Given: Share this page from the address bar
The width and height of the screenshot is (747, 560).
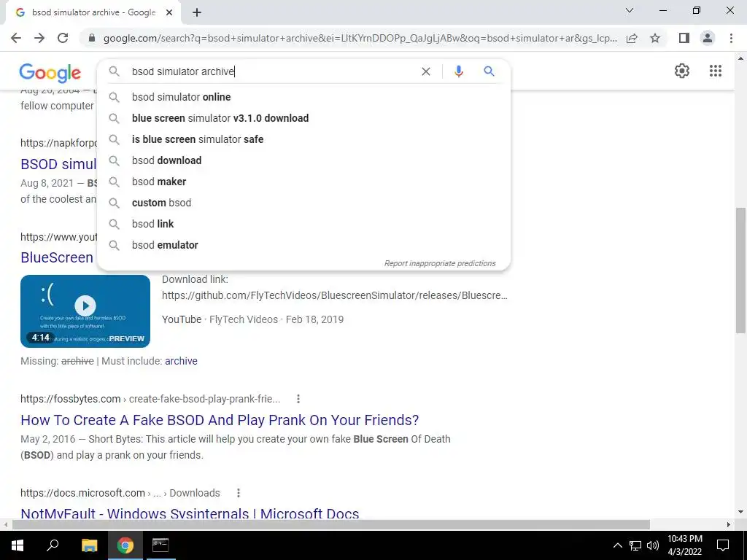Looking at the screenshot, I should coord(632,38).
